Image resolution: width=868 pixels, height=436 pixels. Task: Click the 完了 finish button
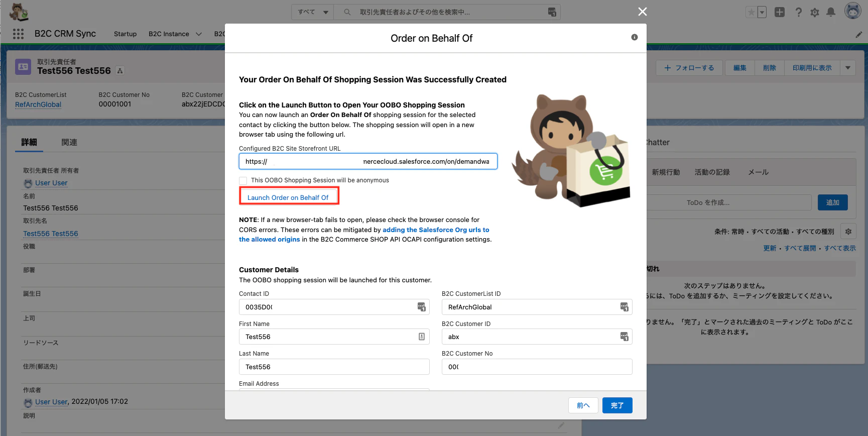pos(617,405)
